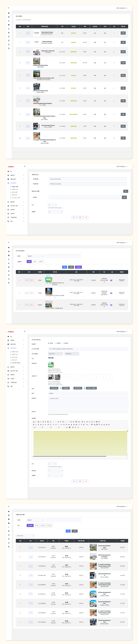The height and width of the screenshot is (644, 138).
Task: Click the graduation cap icon in the 추천 국제학교 sidebar
Action: 9,25
